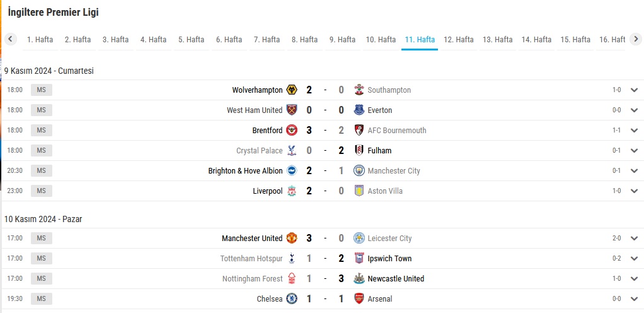644x313 pixels.
Task: Click the MS status on Liverpool match
Action: (42, 191)
